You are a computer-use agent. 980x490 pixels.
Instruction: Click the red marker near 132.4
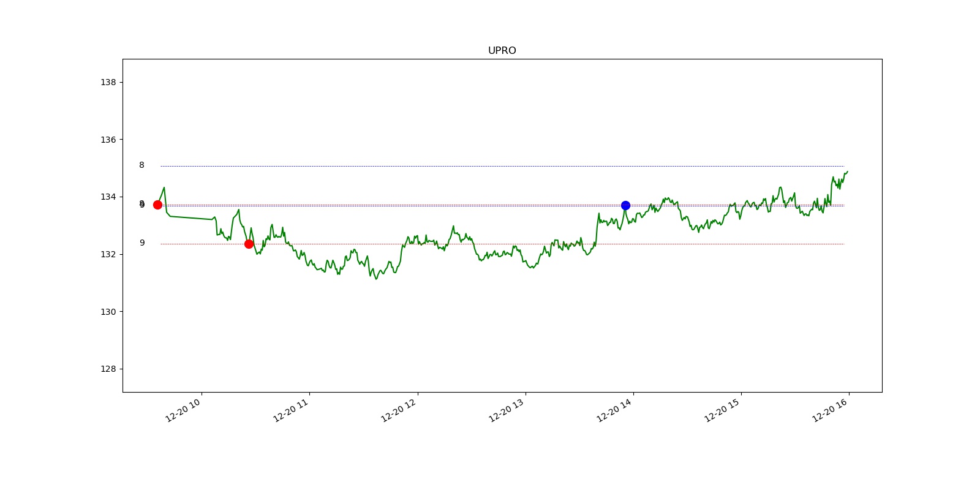[x=249, y=244]
